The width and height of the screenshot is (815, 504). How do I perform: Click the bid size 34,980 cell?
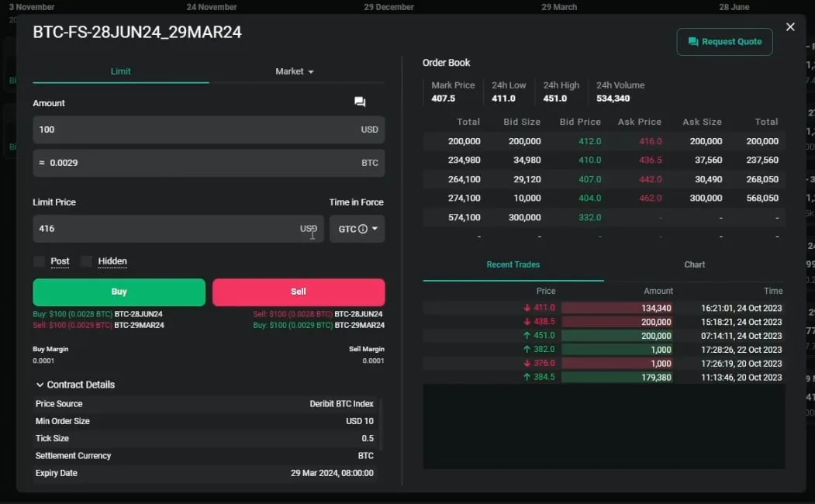click(527, 160)
